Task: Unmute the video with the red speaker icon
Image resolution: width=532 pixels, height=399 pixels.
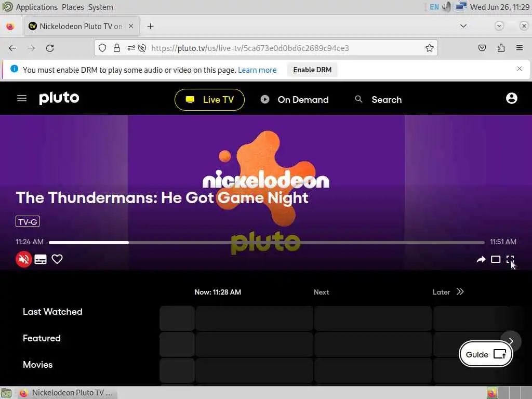Action: [x=24, y=259]
